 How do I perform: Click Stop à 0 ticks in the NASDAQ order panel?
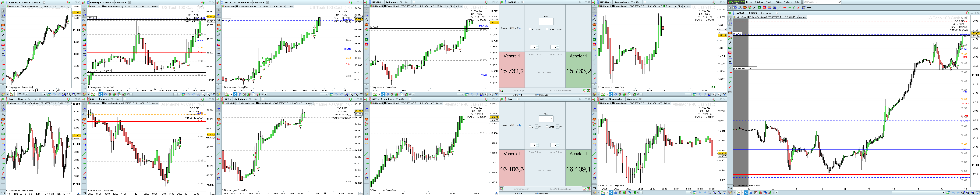535,54
